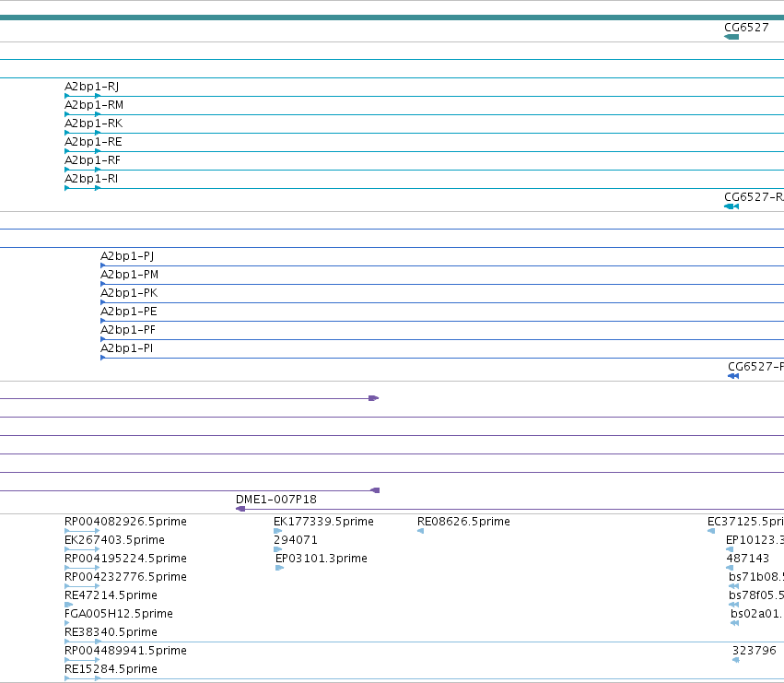Select transcript A2bp1-RE label

click(x=93, y=142)
